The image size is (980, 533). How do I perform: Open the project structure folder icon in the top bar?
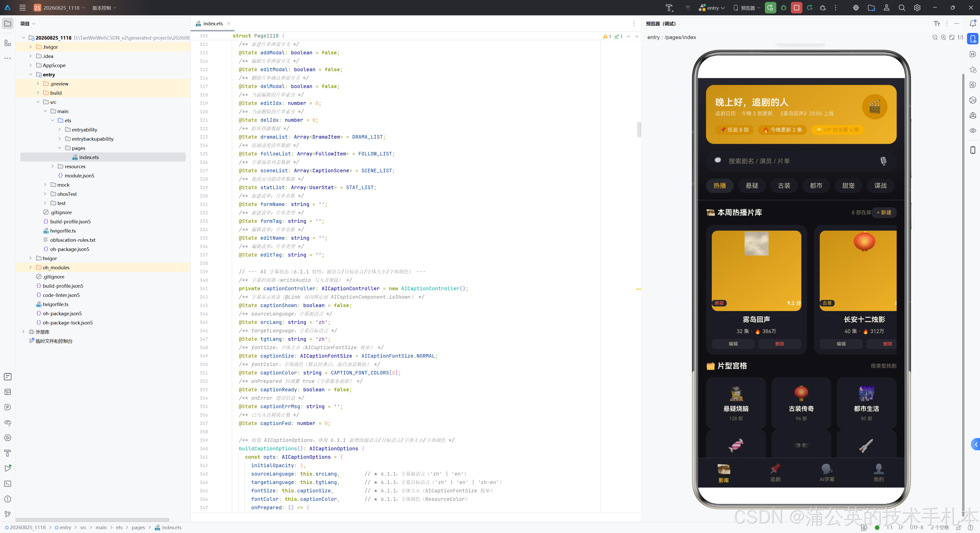871,8
